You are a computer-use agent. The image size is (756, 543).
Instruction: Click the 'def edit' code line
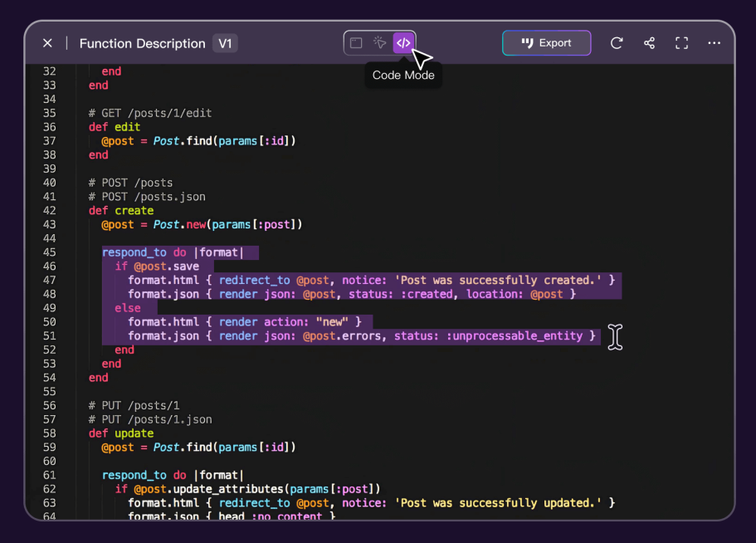pyautogui.click(x=115, y=127)
